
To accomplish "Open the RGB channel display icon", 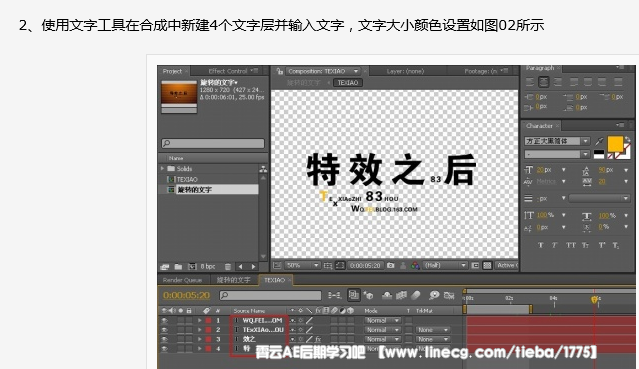I will tap(415, 266).
